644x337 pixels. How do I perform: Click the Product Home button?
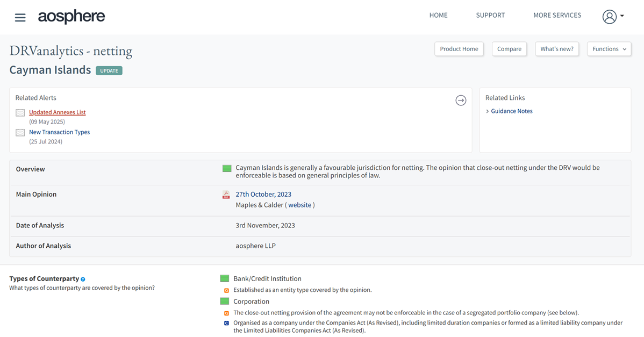tap(459, 49)
